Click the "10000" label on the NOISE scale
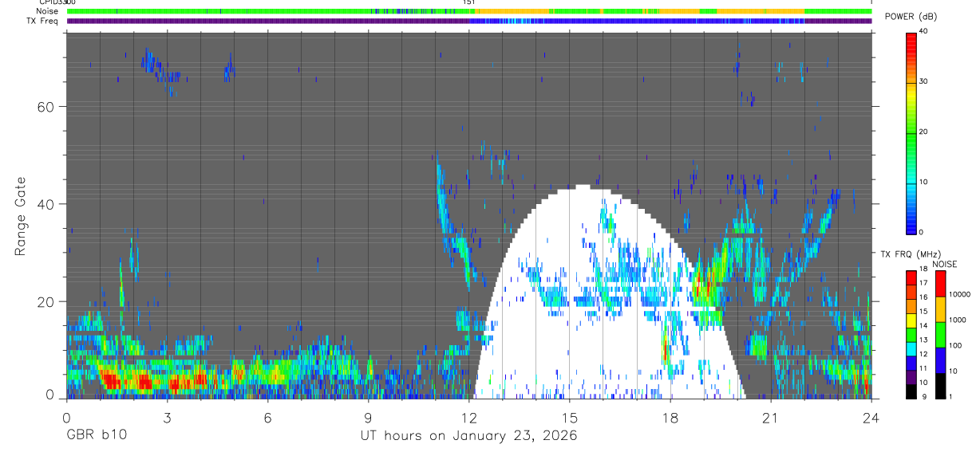 (x=960, y=293)
